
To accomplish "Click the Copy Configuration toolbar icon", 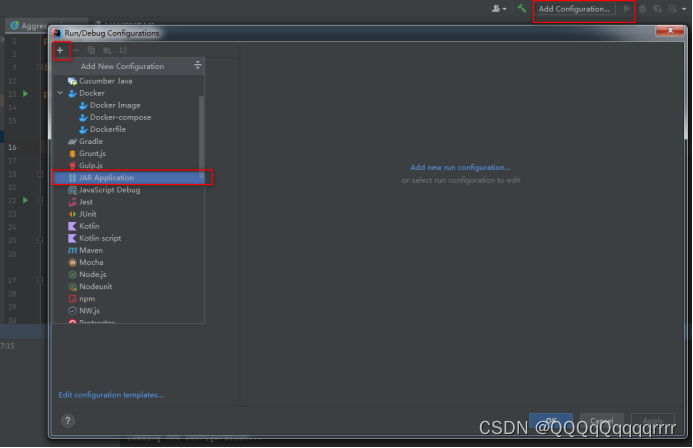I will [91, 50].
